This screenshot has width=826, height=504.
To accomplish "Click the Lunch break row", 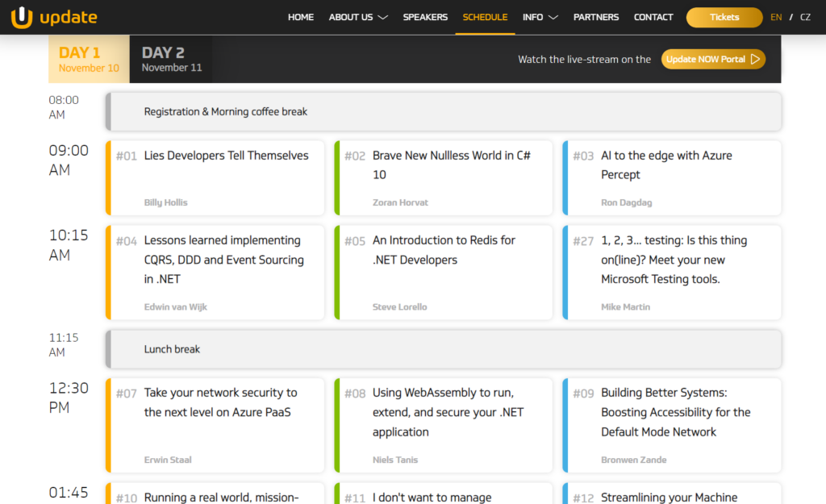I will click(444, 349).
